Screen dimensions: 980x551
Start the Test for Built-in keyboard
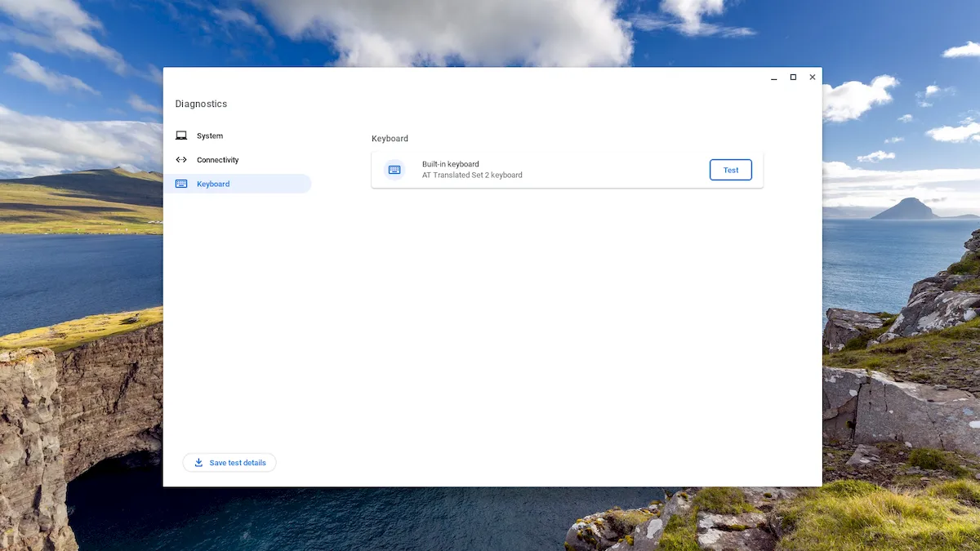[x=731, y=170]
